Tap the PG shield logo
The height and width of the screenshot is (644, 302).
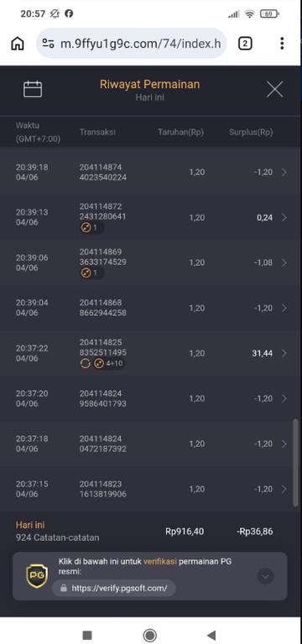coord(37,576)
